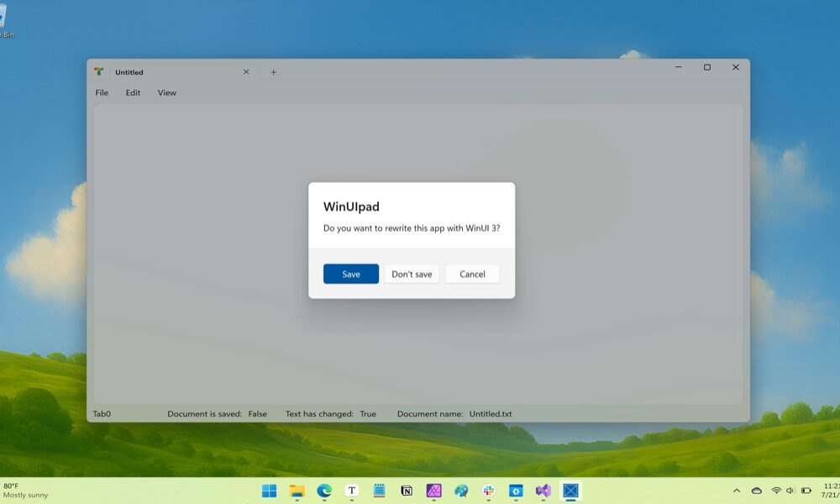
Task: Open the View menu
Action: [166, 92]
